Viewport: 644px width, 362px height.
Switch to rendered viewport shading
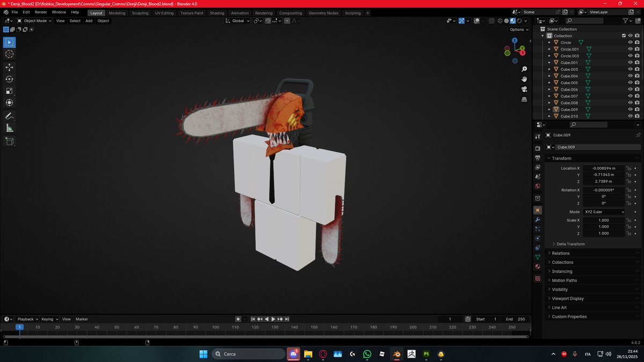coord(519,21)
